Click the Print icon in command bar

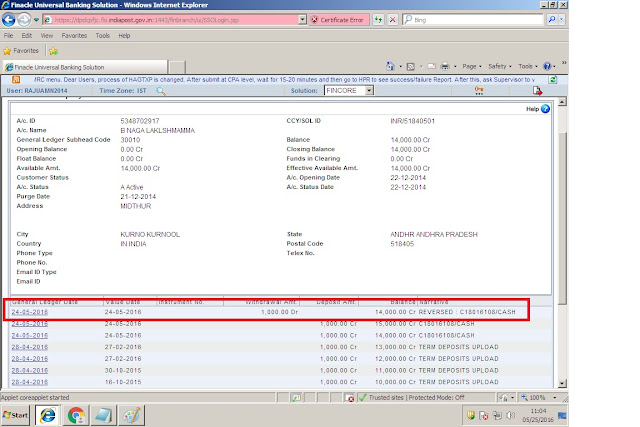tap(445, 66)
